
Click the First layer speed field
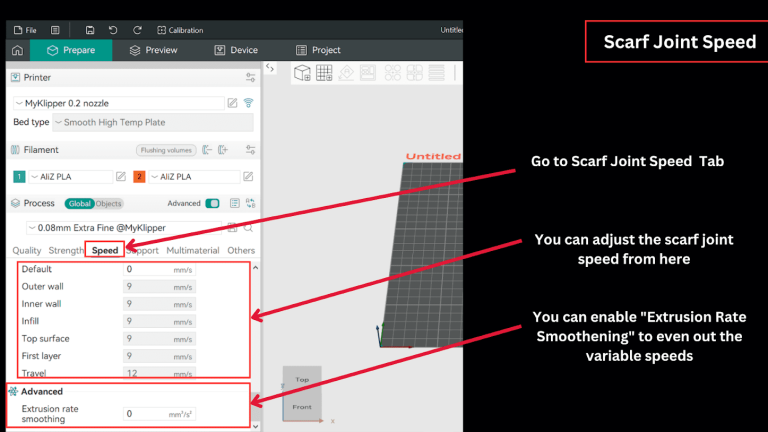tap(159, 356)
